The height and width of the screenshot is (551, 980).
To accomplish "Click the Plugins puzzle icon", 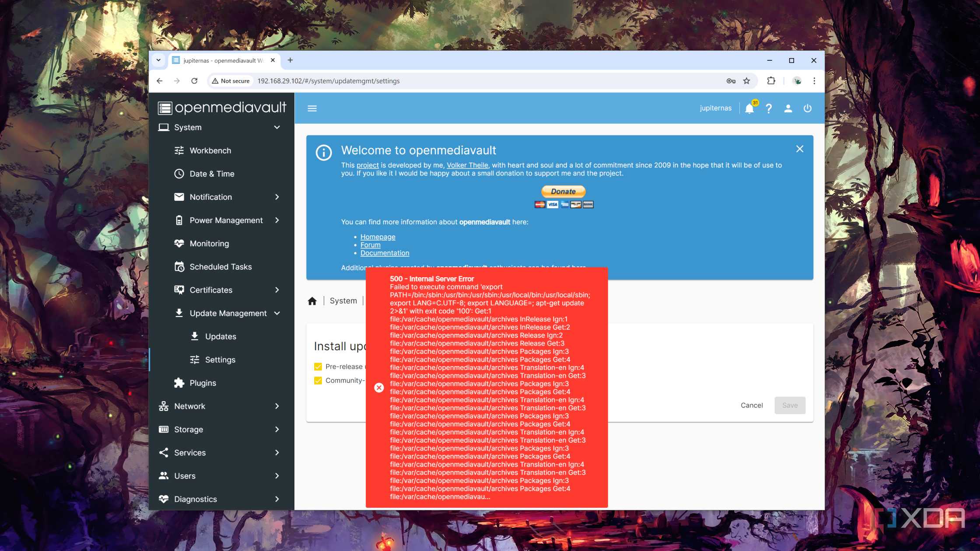I will [179, 383].
